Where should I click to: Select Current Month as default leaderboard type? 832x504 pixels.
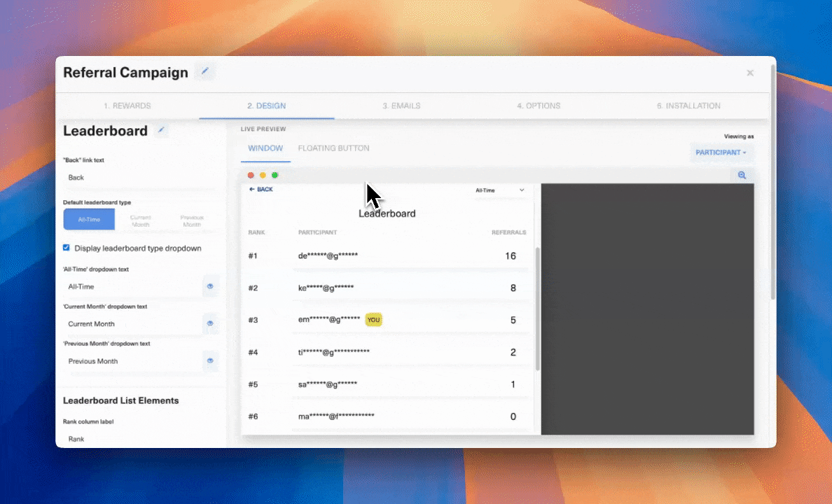(x=140, y=220)
